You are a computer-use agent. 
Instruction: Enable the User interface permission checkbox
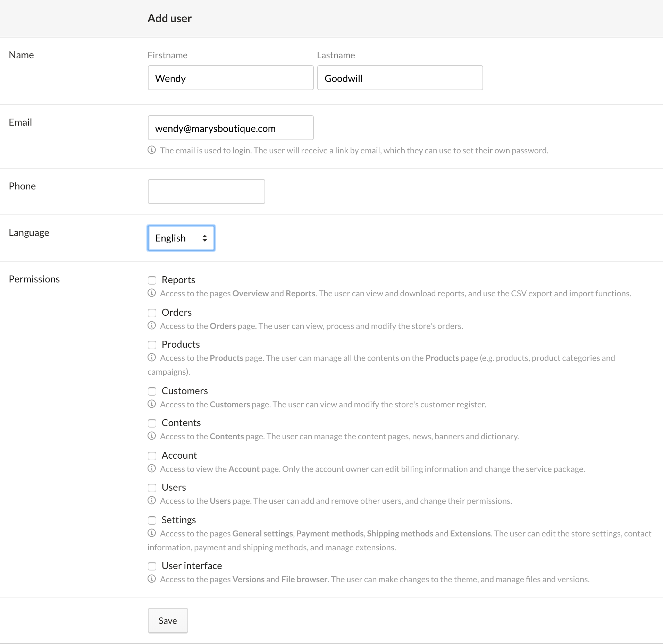(152, 566)
